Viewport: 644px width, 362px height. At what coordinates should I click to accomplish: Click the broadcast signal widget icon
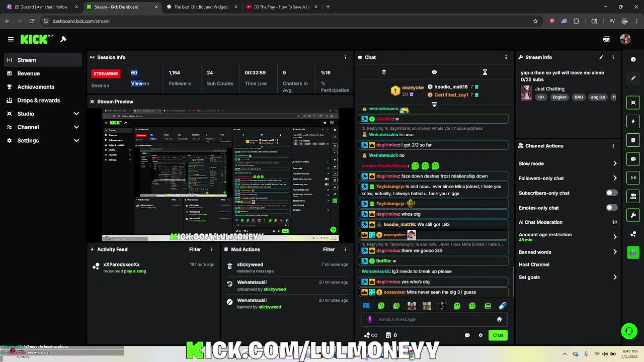coord(633,177)
